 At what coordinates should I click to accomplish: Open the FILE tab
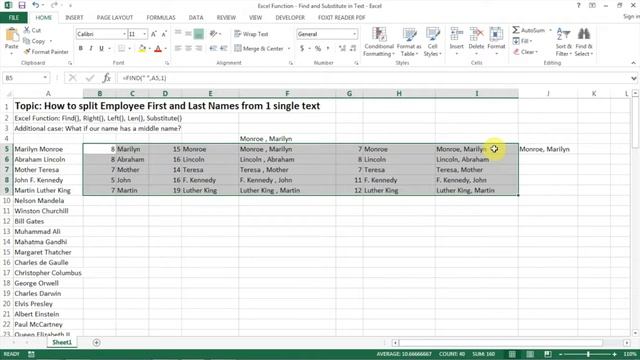coord(14,18)
